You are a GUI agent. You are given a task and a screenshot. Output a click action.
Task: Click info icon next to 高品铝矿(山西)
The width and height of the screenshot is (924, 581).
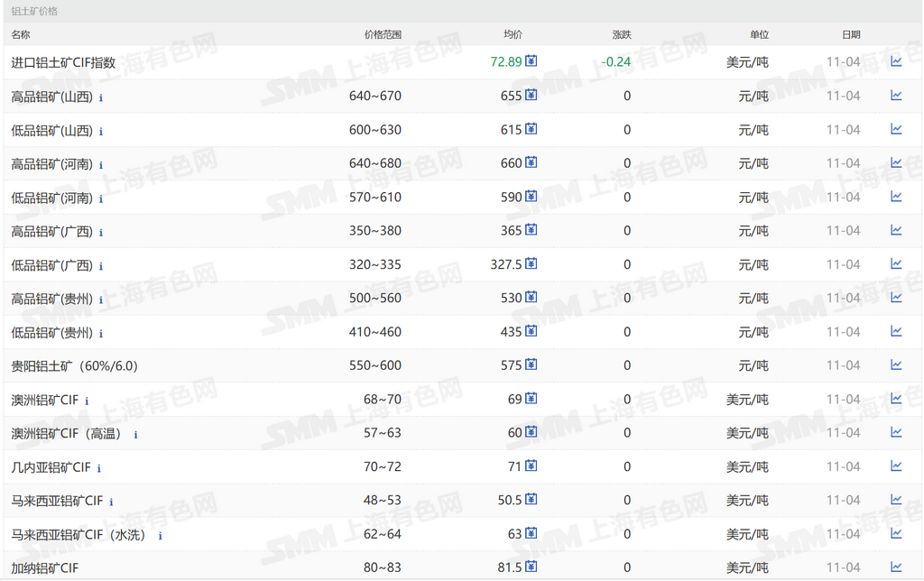point(101,97)
